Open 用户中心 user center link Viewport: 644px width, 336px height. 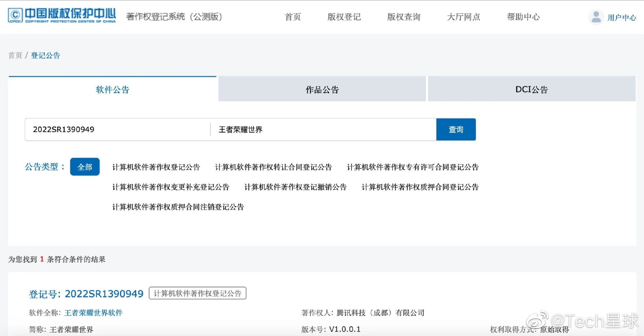click(x=622, y=17)
